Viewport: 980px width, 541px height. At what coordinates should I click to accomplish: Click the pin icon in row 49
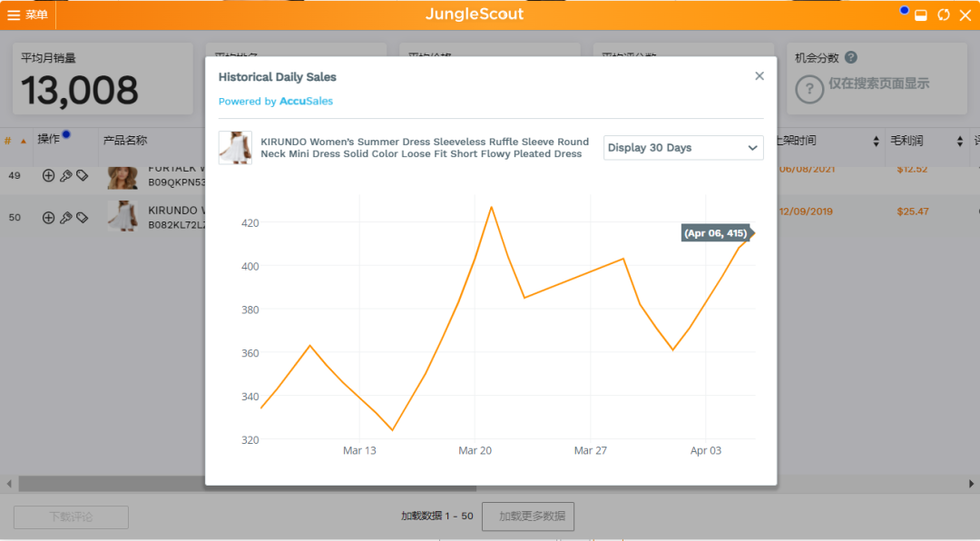(x=65, y=176)
